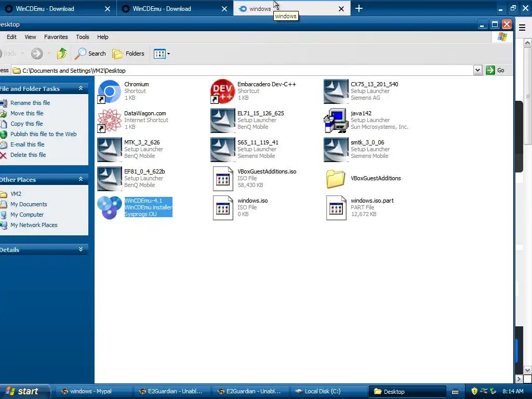
Task: Click the 8:14 AM system clock
Action: pos(513,392)
